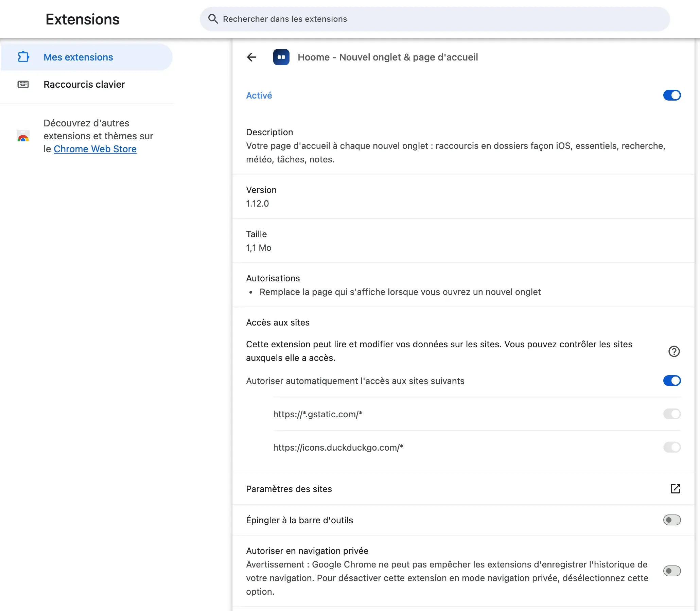Click the Extensions page title
The height and width of the screenshot is (611, 700).
click(83, 19)
